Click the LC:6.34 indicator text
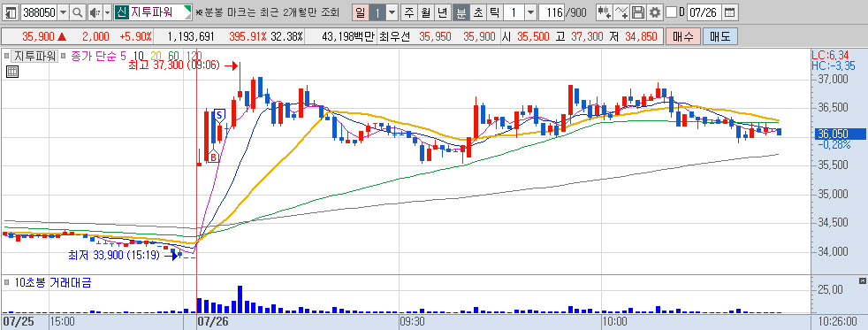868x330 pixels. 830,55
